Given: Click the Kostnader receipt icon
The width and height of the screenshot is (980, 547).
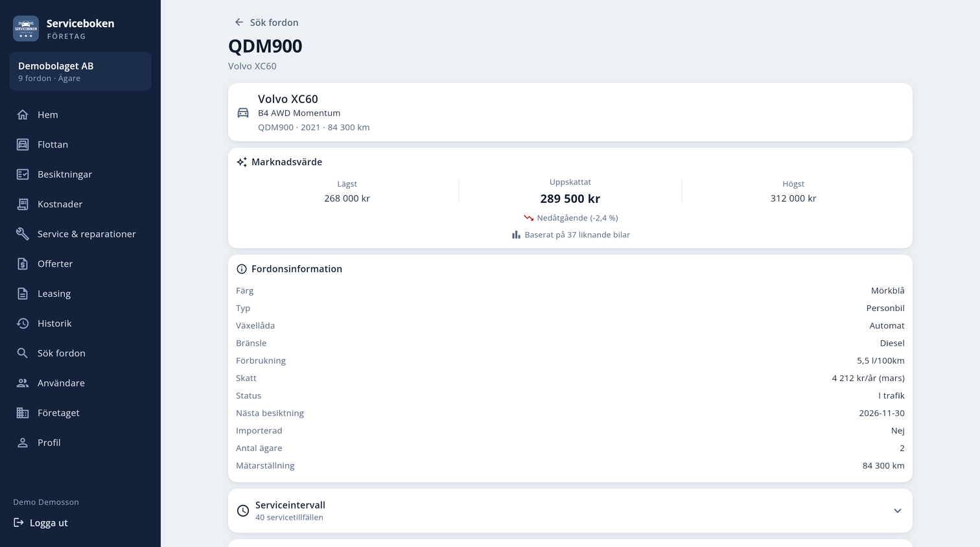Looking at the screenshot, I should pyautogui.click(x=23, y=204).
